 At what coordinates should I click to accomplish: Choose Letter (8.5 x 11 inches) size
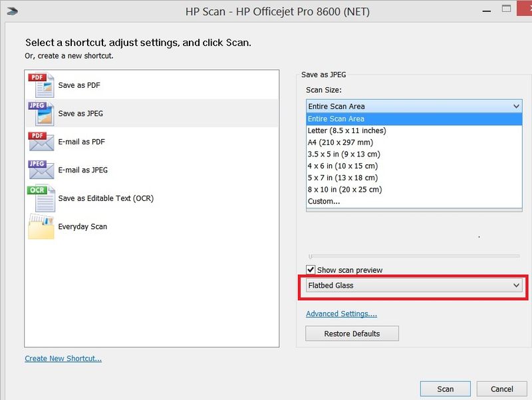pyautogui.click(x=414, y=130)
